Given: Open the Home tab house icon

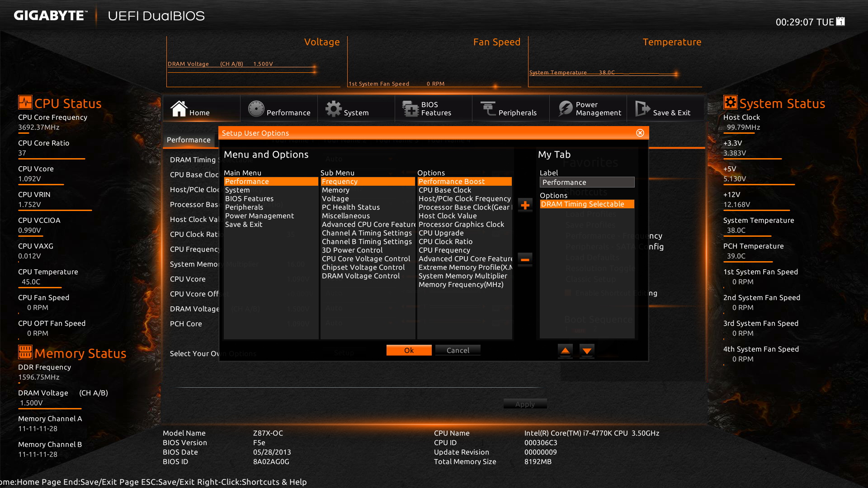Looking at the screenshot, I should click(179, 108).
